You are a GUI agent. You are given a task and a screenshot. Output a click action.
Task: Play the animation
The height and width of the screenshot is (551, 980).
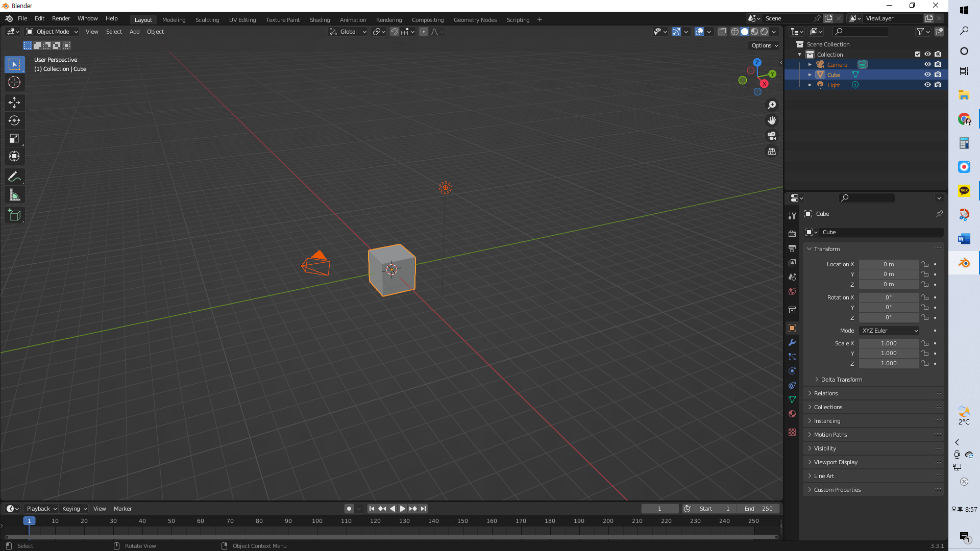pos(402,509)
